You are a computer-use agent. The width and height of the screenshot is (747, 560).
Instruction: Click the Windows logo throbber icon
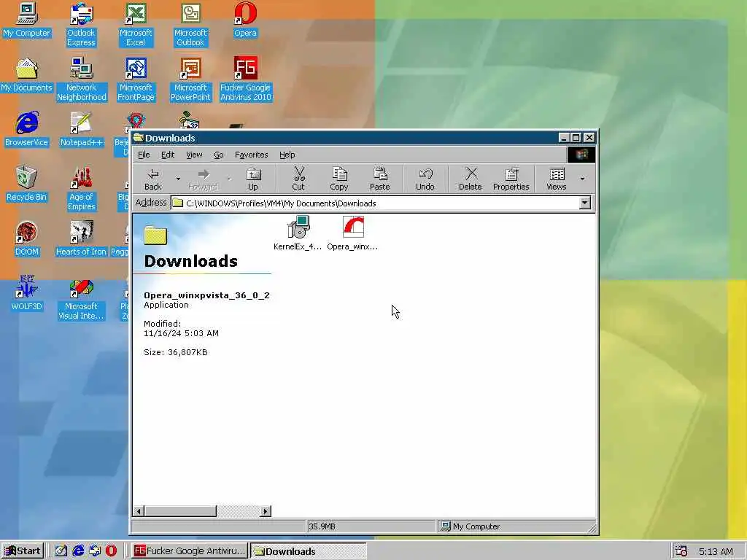click(x=581, y=155)
